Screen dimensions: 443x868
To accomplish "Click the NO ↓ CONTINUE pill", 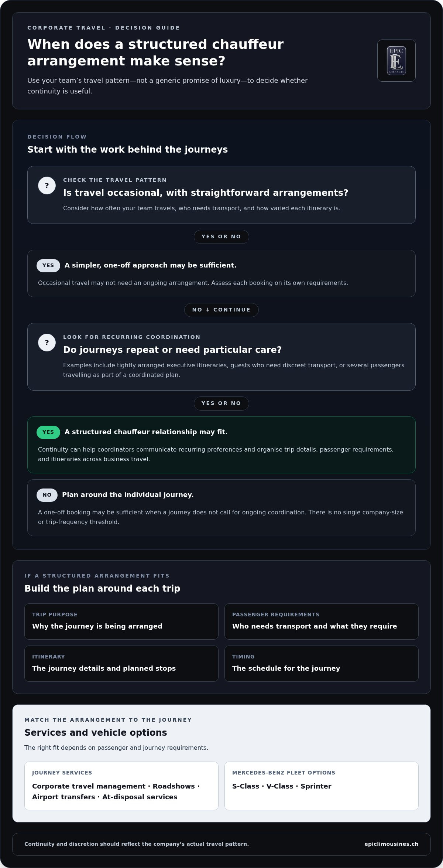I will pyautogui.click(x=221, y=310).
